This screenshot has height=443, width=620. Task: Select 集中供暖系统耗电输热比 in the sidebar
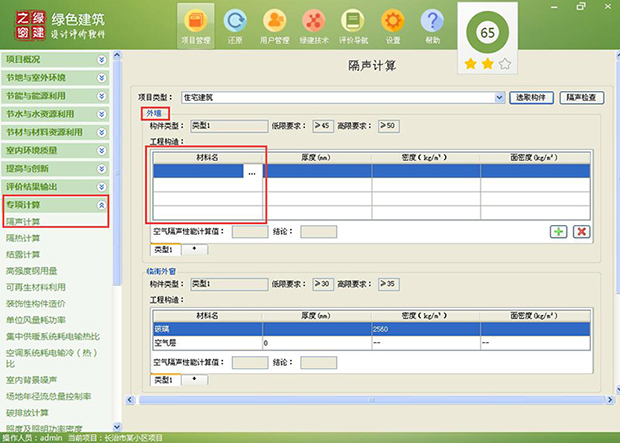point(53,337)
